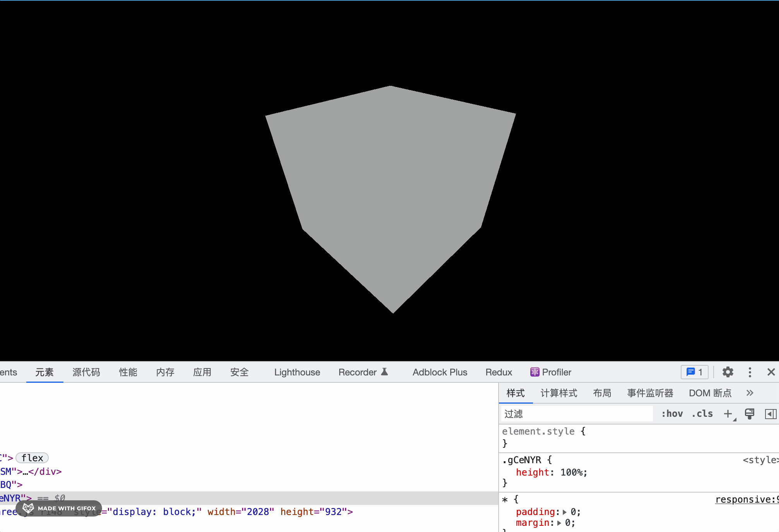Expand the margin: 0 shorthand arrow
779x532 pixels.
(559, 523)
